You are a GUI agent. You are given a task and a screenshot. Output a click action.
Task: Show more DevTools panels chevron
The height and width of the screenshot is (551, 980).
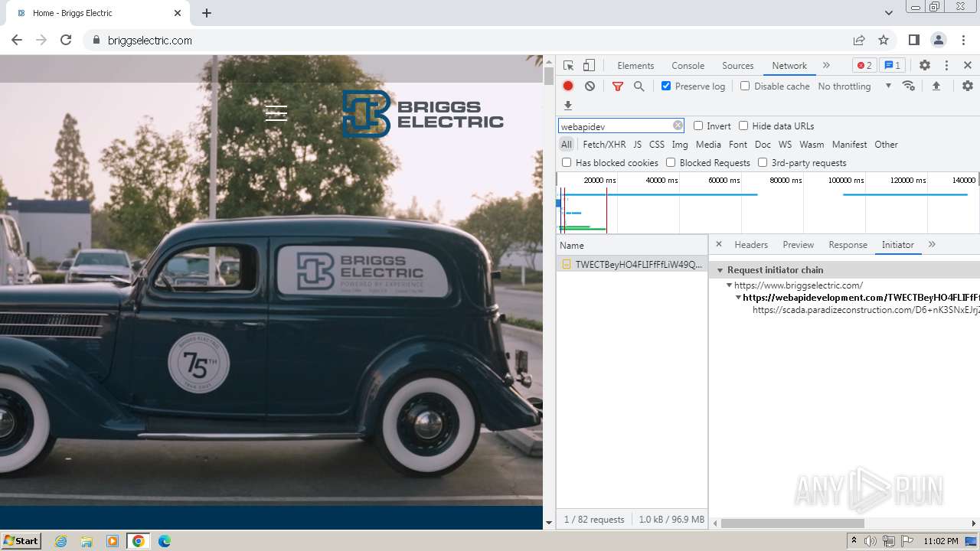[x=826, y=65]
